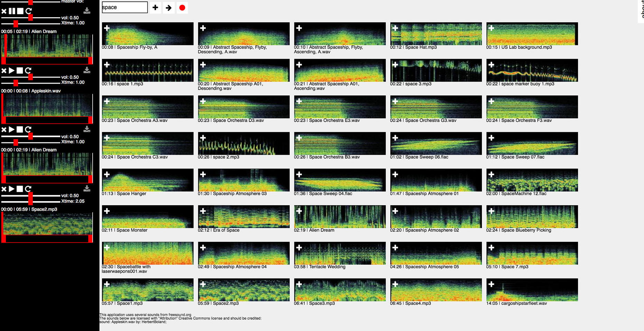Download the Appleskin.wav mixer track

tap(87, 70)
